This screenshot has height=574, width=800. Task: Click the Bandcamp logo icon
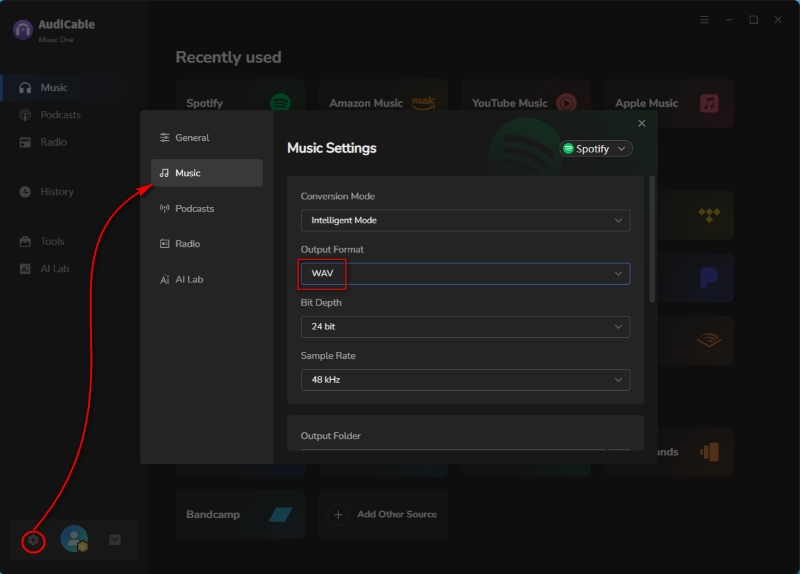[x=280, y=514]
